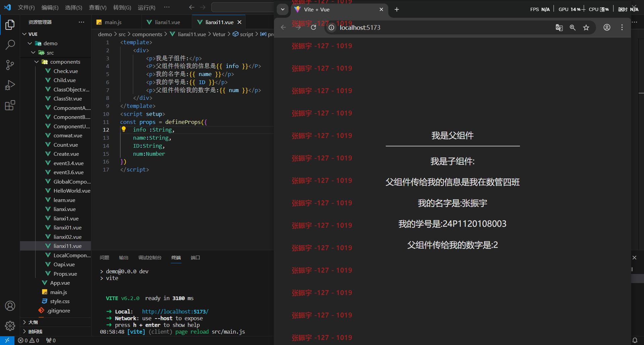
Task: Open the 查看(V) menu
Action: pyautogui.click(x=98, y=7)
